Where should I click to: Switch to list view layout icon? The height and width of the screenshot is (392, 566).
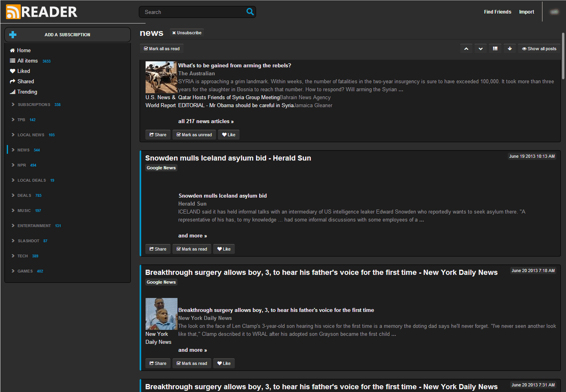tap(495, 49)
